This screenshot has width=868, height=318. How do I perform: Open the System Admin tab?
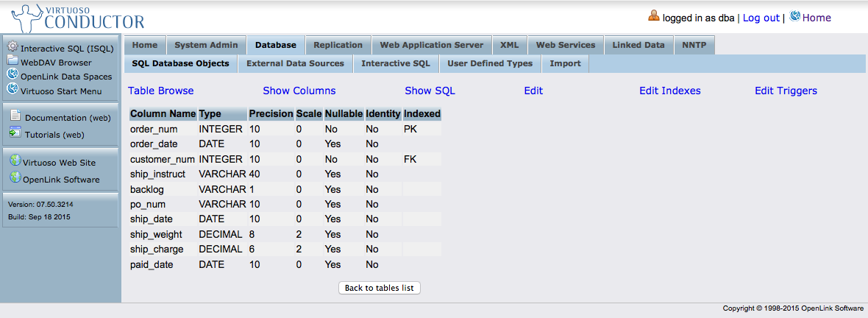[206, 45]
